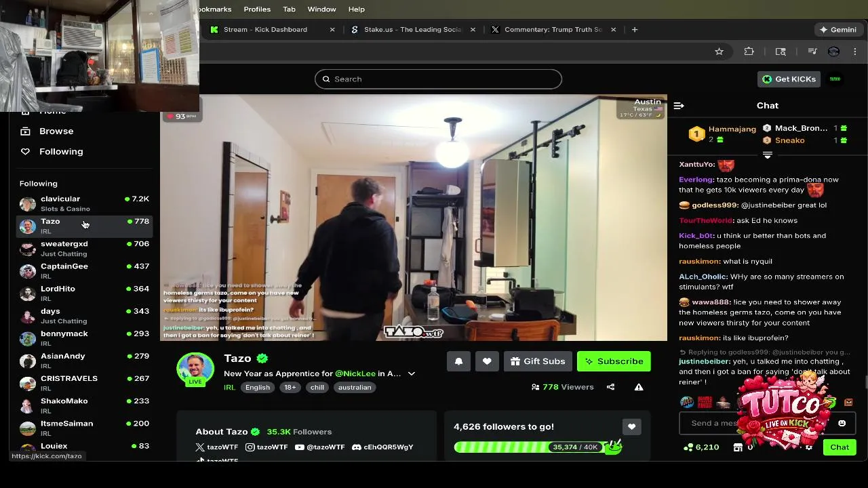Switch to Stream - Kick Dashboard tab

[271, 30]
